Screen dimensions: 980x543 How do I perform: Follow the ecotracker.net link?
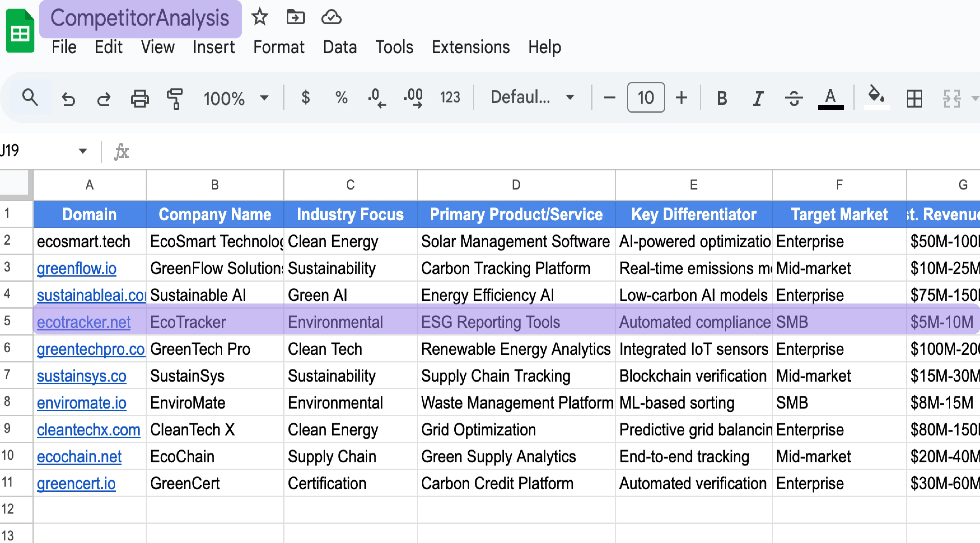coord(84,322)
